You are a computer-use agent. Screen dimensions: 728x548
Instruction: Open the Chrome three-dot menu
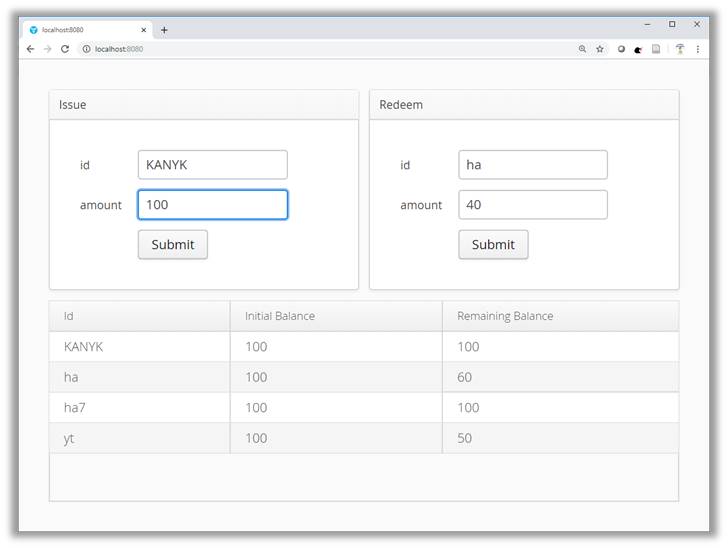[x=698, y=49]
